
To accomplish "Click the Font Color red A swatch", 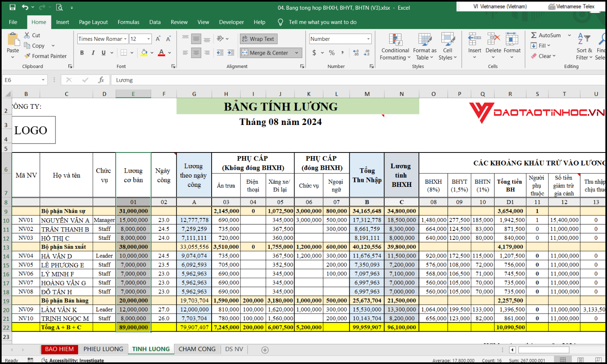I will (x=161, y=53).
